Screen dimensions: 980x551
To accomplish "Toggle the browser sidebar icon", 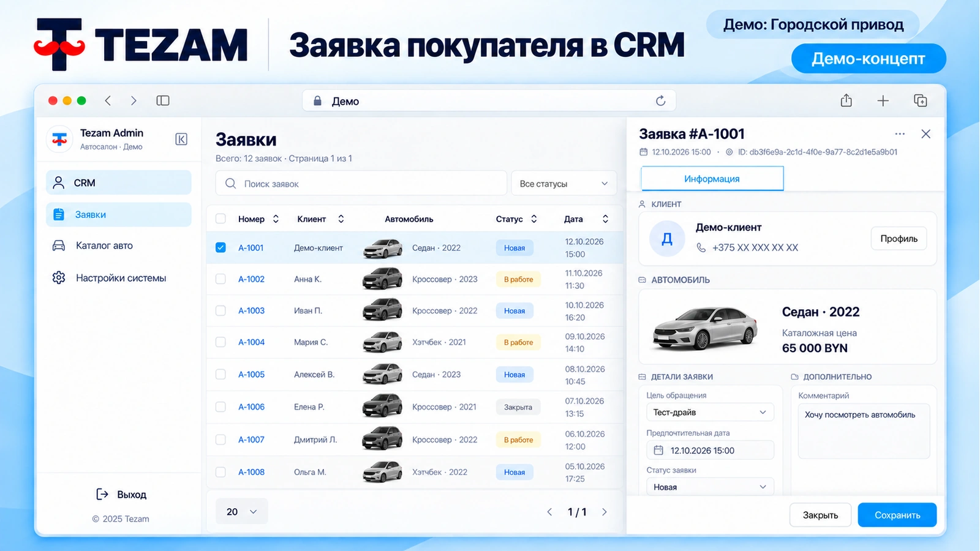I will click(163, 100).
